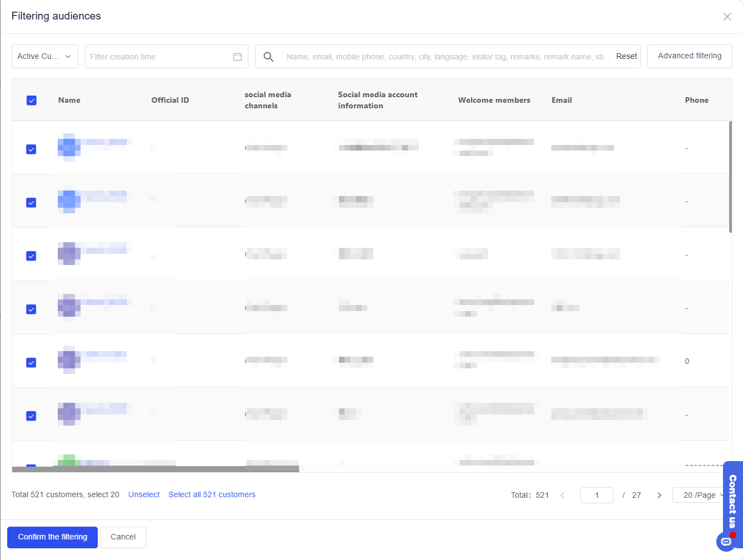This screenshot has width=743, height=560.
Task: Open the chat bubble support icon
Action: click(x=726, y=542)
